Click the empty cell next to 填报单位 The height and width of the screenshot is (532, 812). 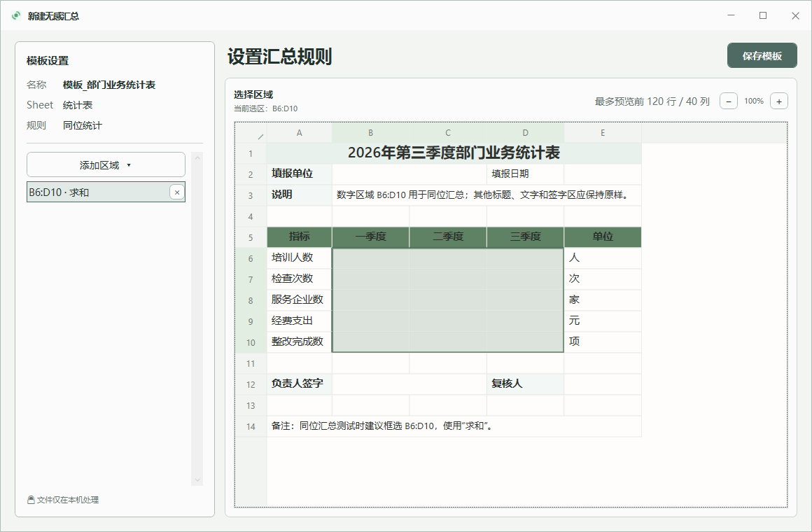click(x=409, y=174)
